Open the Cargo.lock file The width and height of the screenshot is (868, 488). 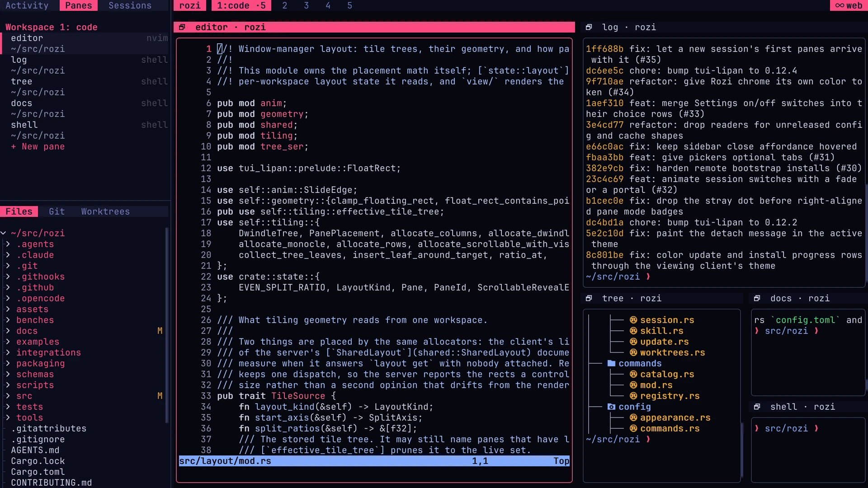[38, 461]
